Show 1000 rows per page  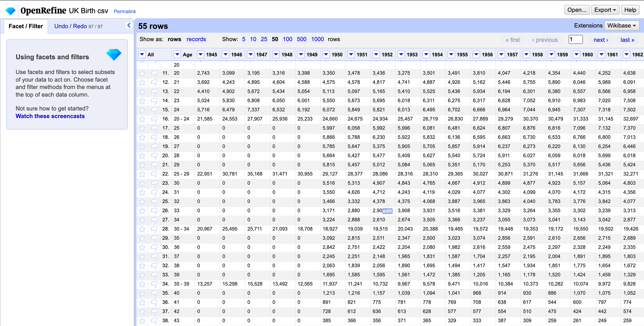point(317,39)
